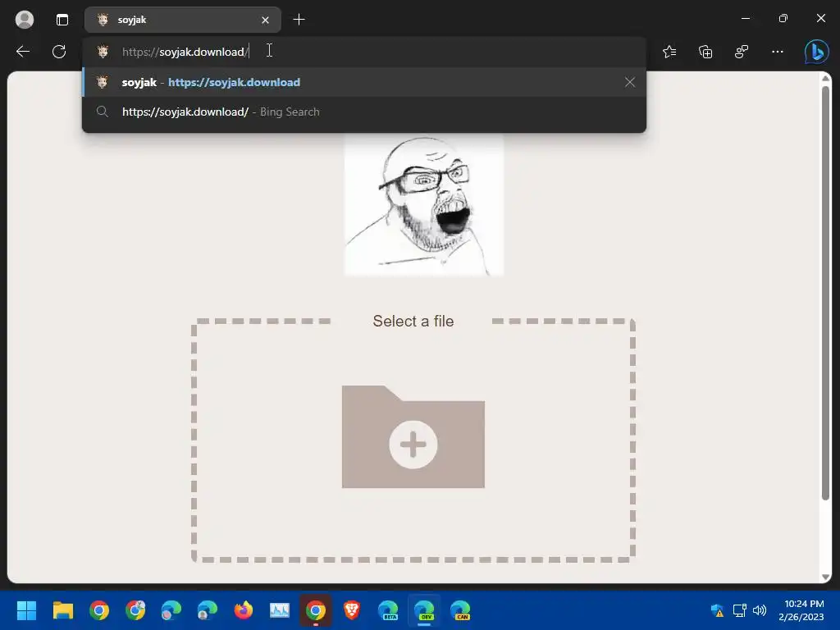The image size is (840, 630).
Task: Open the Bing chat sidebar icon
Action: (x=816, y=52)
